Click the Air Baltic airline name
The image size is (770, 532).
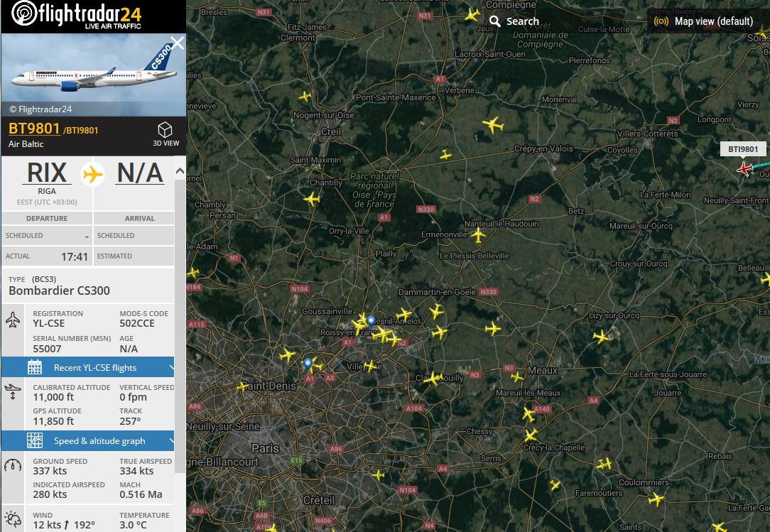pos(26,144)
